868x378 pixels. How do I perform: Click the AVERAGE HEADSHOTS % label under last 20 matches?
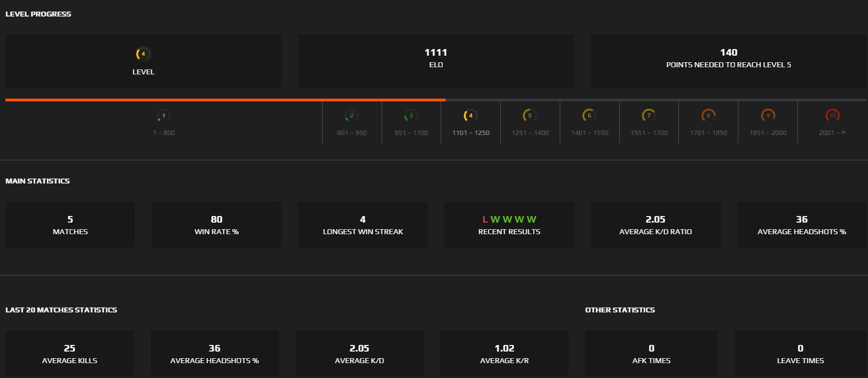pyautogui.click(x=215, y=361)
